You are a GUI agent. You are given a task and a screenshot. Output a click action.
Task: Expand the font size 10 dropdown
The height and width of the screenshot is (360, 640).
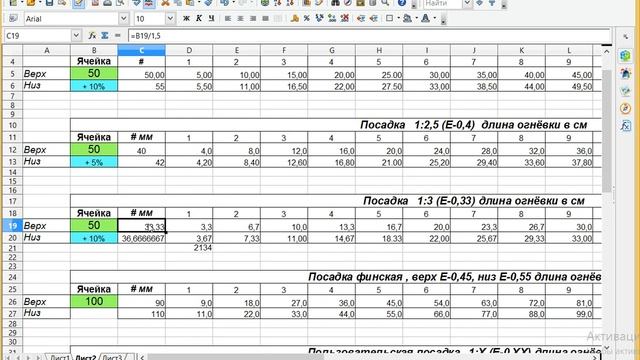170,19
